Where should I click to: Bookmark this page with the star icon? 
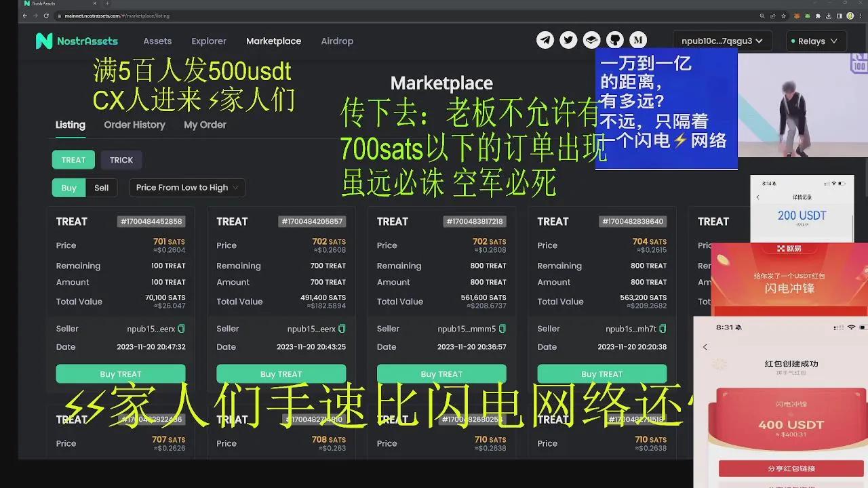coord(784,16)
